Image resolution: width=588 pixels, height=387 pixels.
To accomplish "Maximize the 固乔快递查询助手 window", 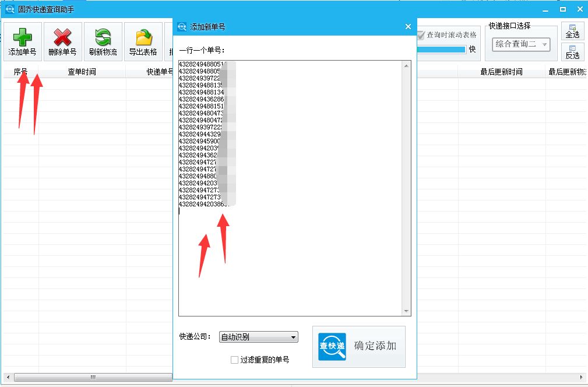I will [x=563, y=9].
